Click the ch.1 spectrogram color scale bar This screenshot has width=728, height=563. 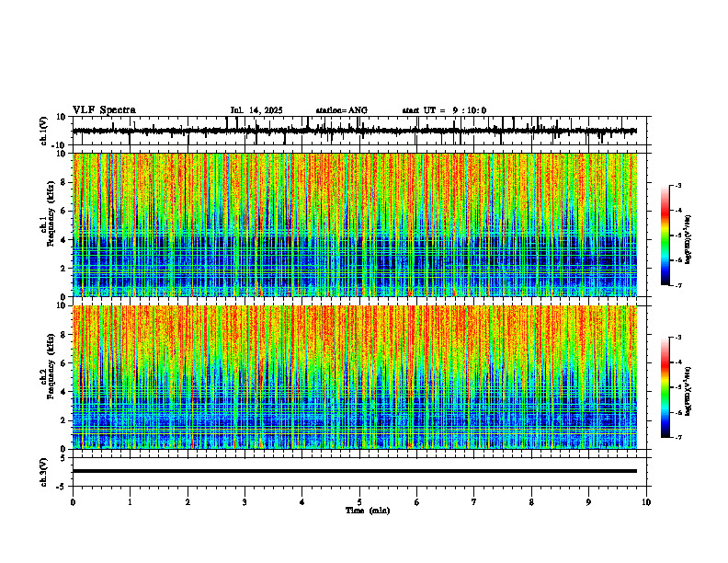pyautogui.click(x=665, y=236)
